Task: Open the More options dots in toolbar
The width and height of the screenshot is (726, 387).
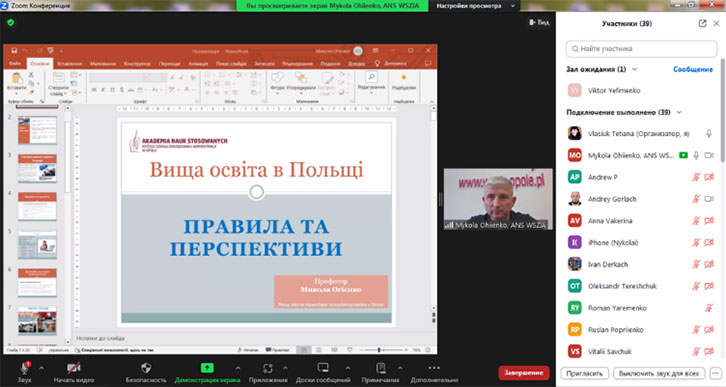Action: pyautogui.click(x=434, y=368)
